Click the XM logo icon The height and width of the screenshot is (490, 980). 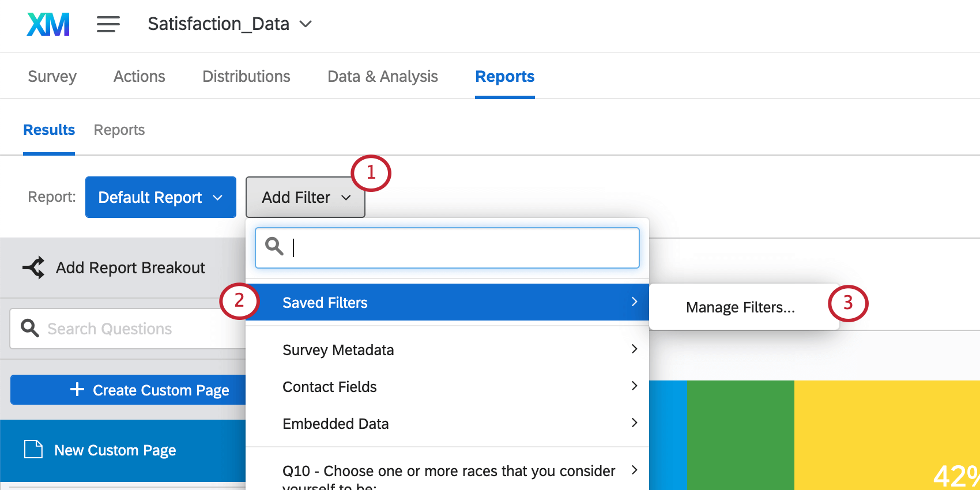(x=48, y=24)
